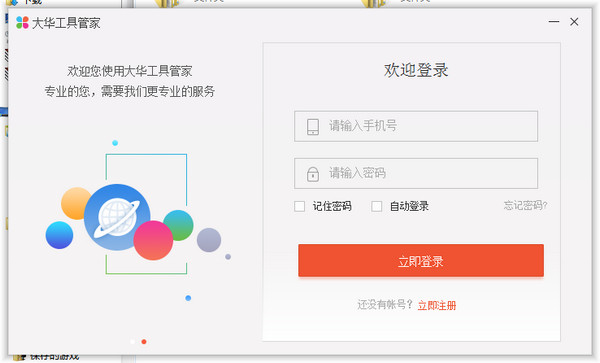Enable the 记住密码 checkbox
This screenshot has width=600, height=363.
click(300, 207)
